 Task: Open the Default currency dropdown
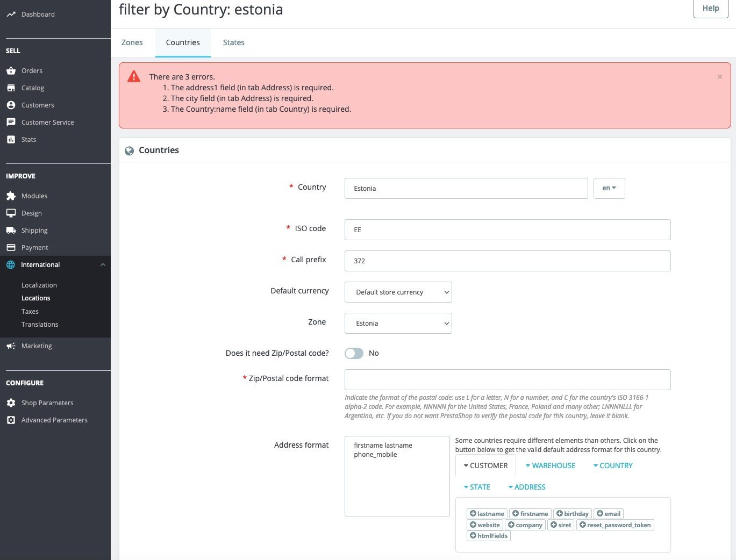[398, 292]
